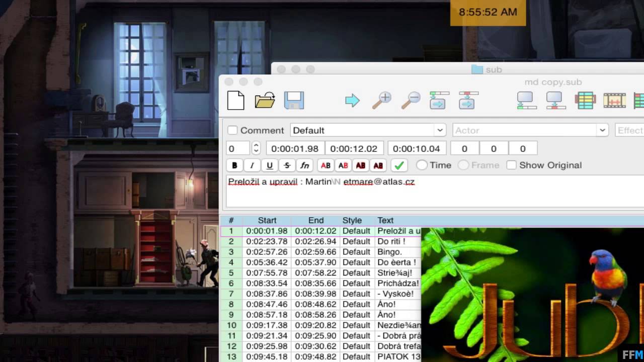Click into the subtitle text edit box
Image resolution: width=644 pixels, height=362 pixels.
tap(435, 191)
